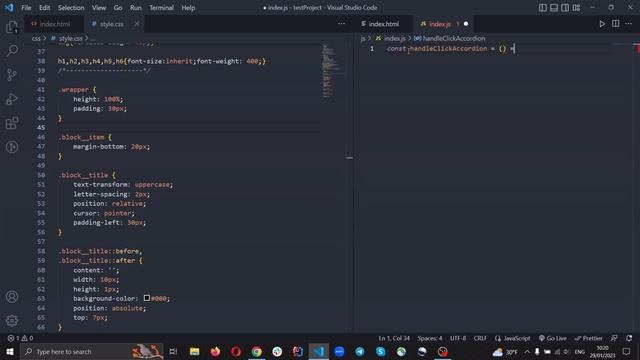640x360 pixels.
Task: Open More Actions for the right editor
Action: point(629,24)
